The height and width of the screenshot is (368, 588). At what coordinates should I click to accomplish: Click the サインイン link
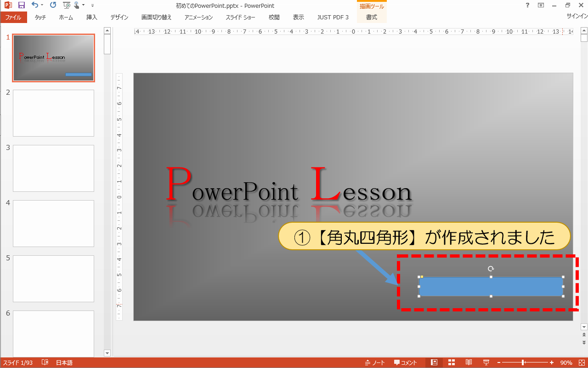click(x=577, y=16)
